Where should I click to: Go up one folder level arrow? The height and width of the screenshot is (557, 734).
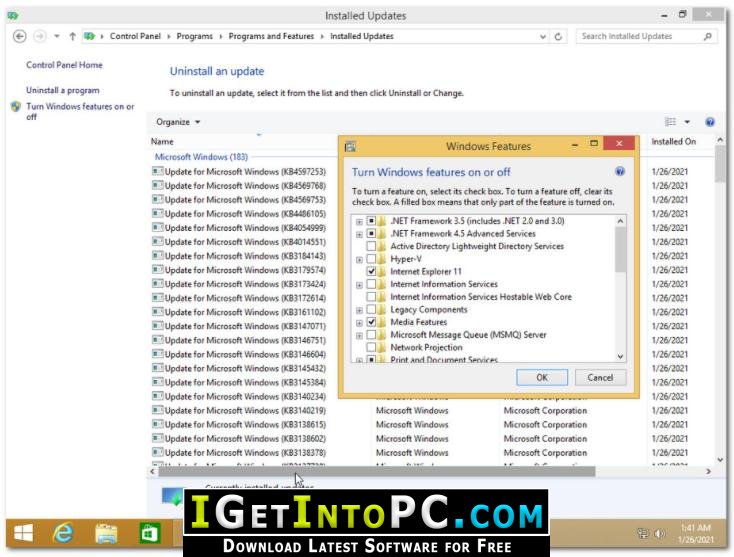click(73, 36)
